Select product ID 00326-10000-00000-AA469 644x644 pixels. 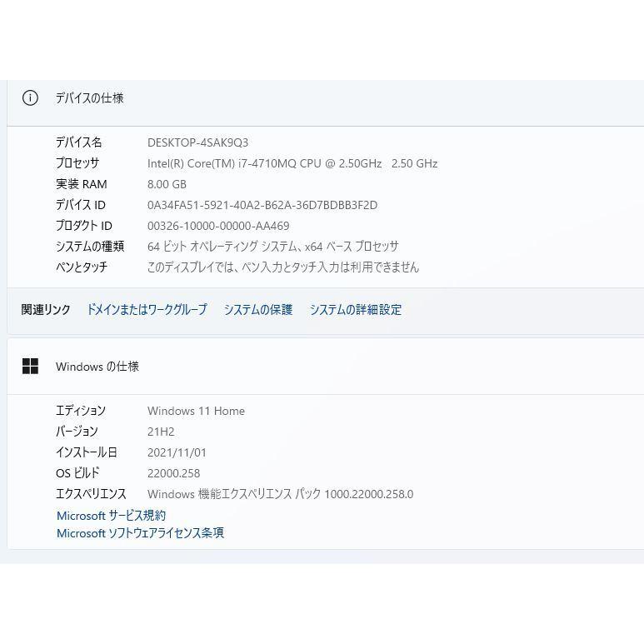[x=218, y=226]
